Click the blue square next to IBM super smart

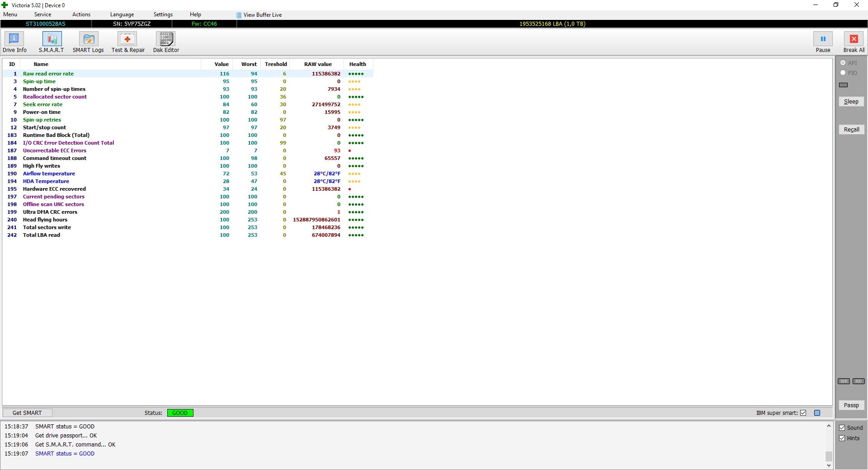tap(817, 413)
